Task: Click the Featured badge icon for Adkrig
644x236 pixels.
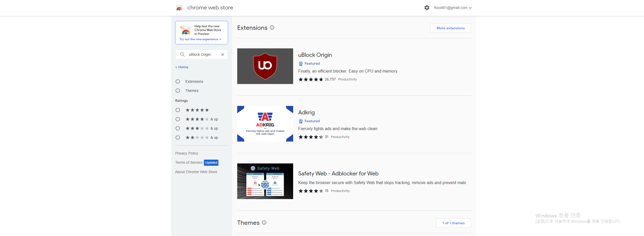Action: tap(301, 121)
